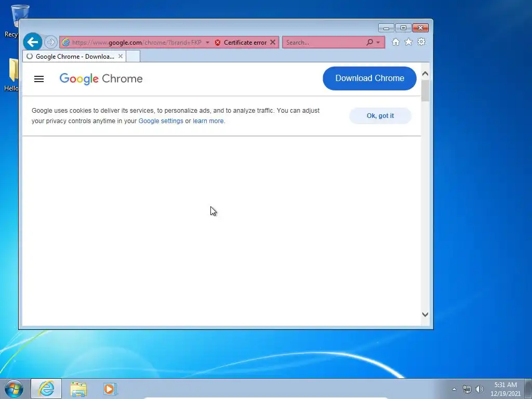Image resolution: width=532 pixels, height=399 pixels.
Task: Click the scrollbar down arrow
Action: click(x=425, y=314)
